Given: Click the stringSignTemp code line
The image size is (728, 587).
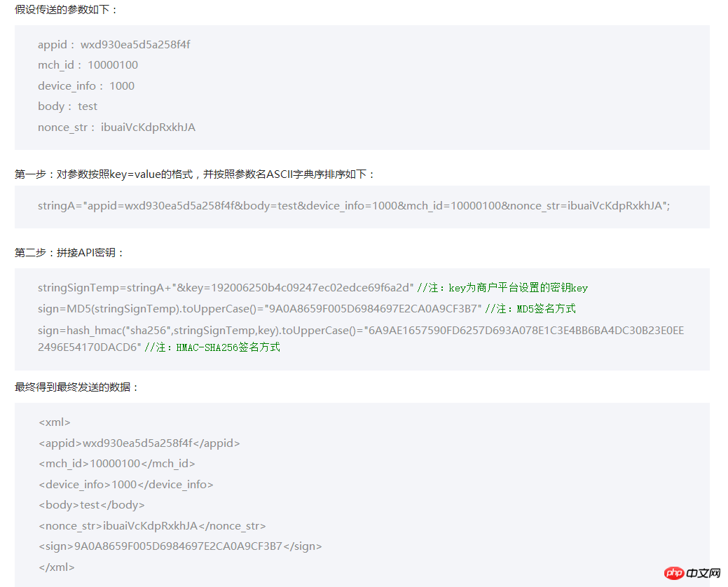Looking at the screenshot, I should [226, 288].
